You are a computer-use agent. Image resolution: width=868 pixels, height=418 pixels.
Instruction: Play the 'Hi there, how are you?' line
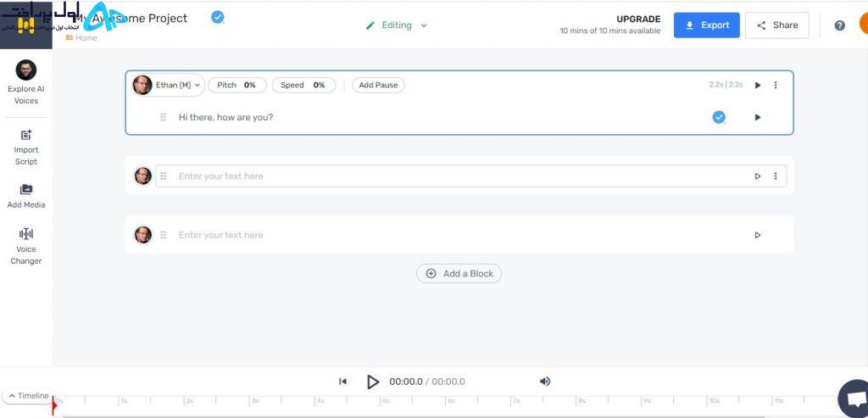coord(758,117)
